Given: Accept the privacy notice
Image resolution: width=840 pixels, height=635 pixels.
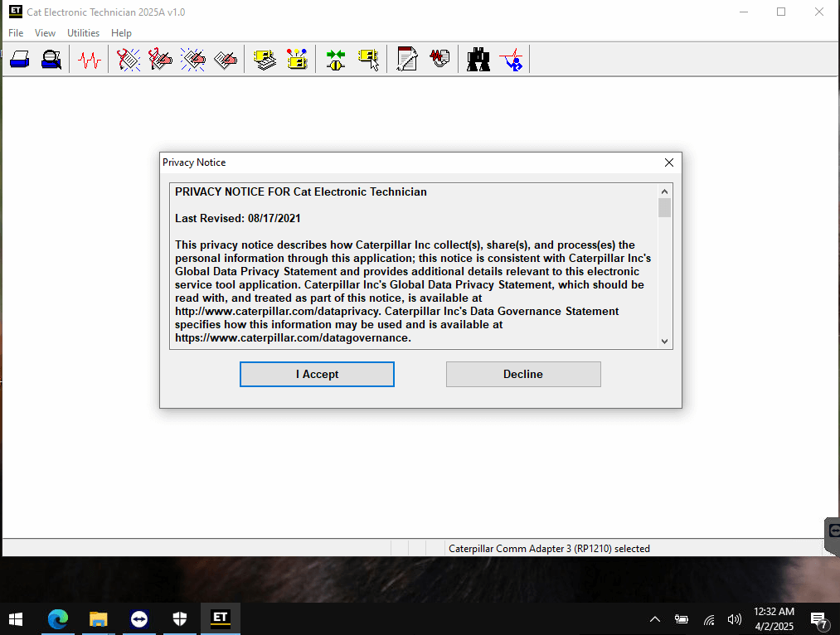Looking at the screenshot, I should coord(317,374).
